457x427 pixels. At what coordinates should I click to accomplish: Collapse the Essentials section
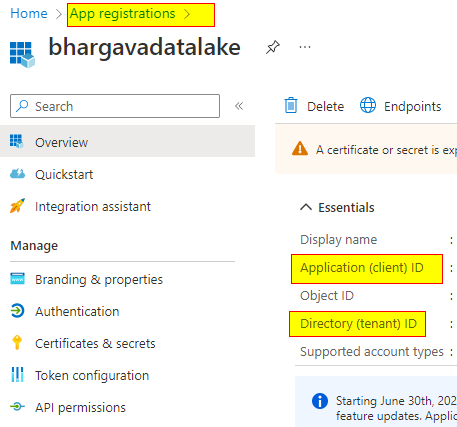click(x=306, y=207)
